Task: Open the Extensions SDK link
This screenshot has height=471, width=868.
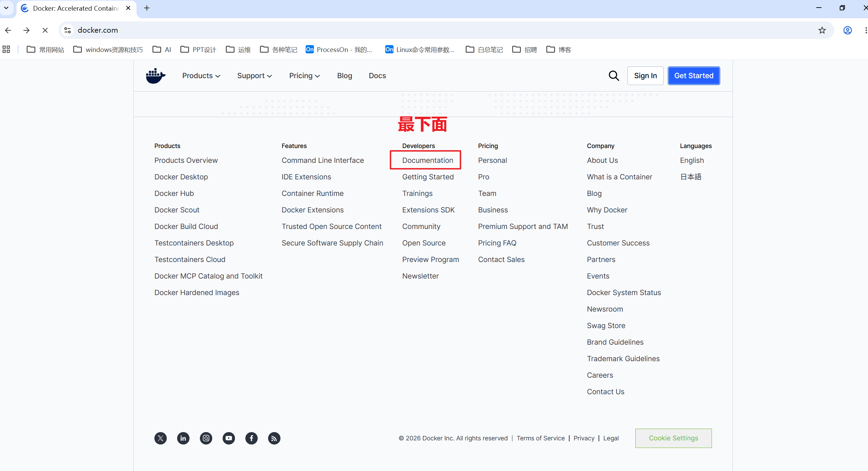Action: pyautogui.click(x=428, y=210)
